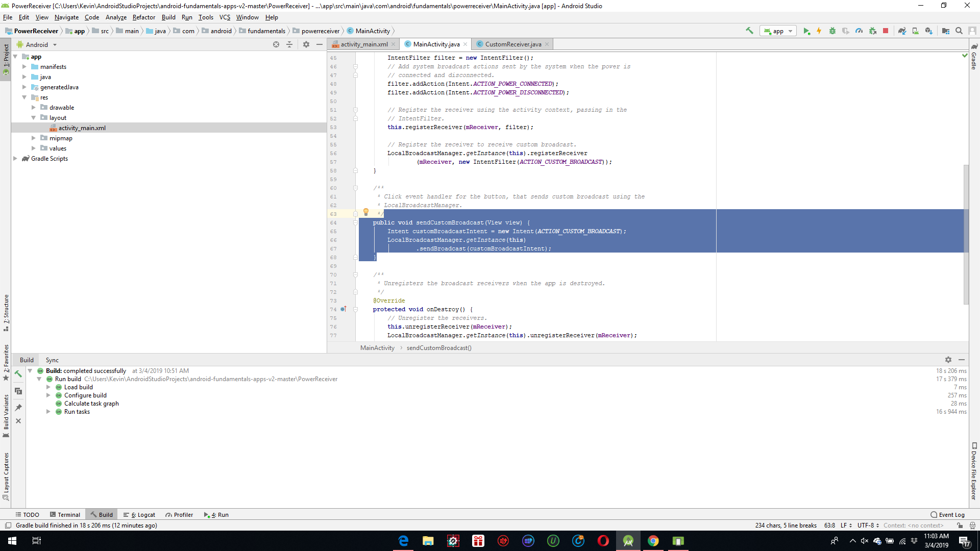This screenshot has width=980, height=551.
Task: Toggle the Z: Structure tool window
Action: (x=6, y=313)
